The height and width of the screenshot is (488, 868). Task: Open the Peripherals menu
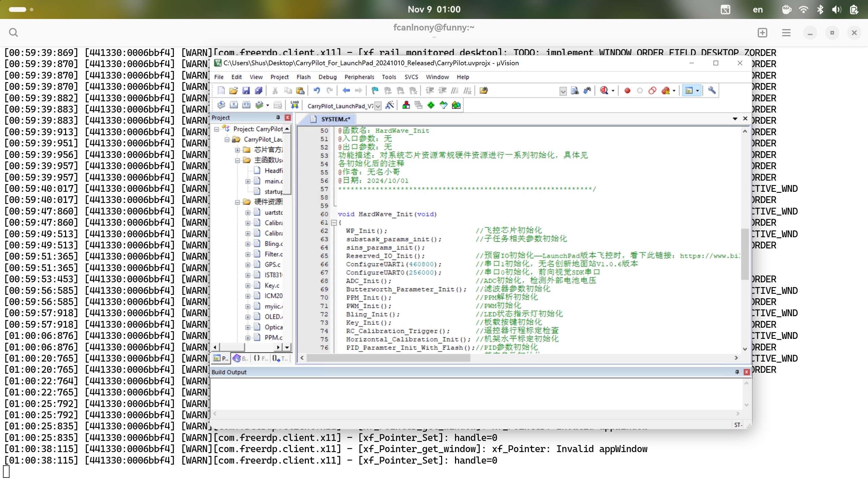(x=359, y=77)
